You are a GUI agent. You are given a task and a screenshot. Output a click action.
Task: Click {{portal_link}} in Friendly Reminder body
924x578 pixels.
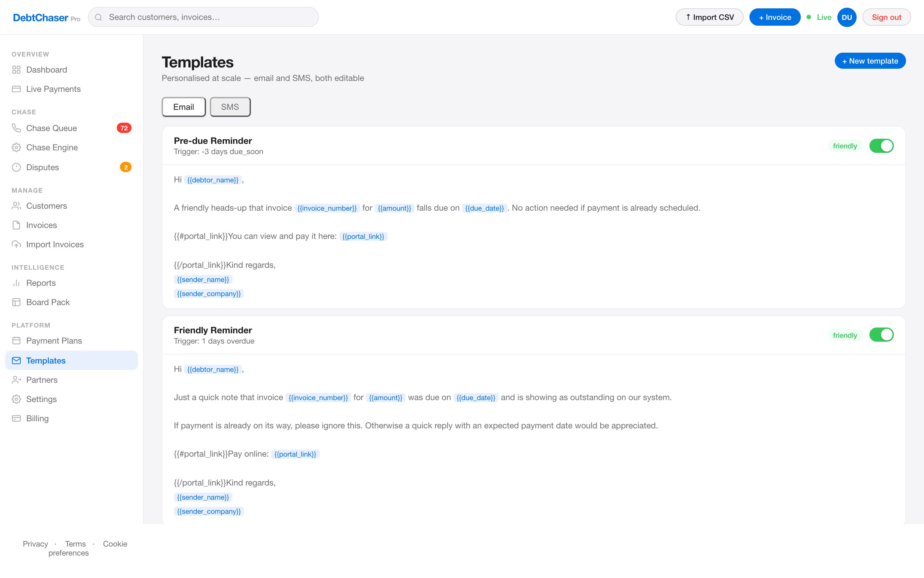[x=295, y=454]
